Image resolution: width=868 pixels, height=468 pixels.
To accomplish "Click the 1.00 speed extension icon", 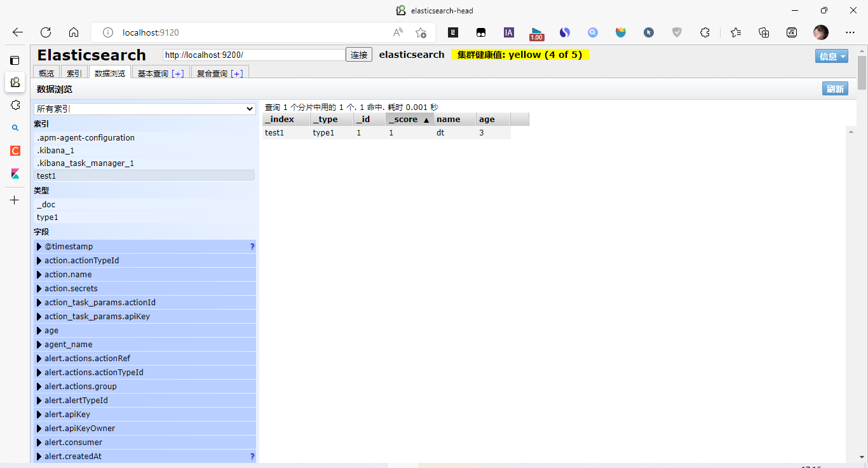I will [537, 34].
